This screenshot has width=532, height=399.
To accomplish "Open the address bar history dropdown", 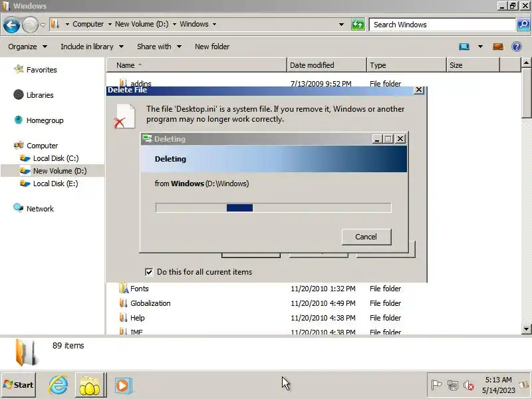I will tap(341, 25).
